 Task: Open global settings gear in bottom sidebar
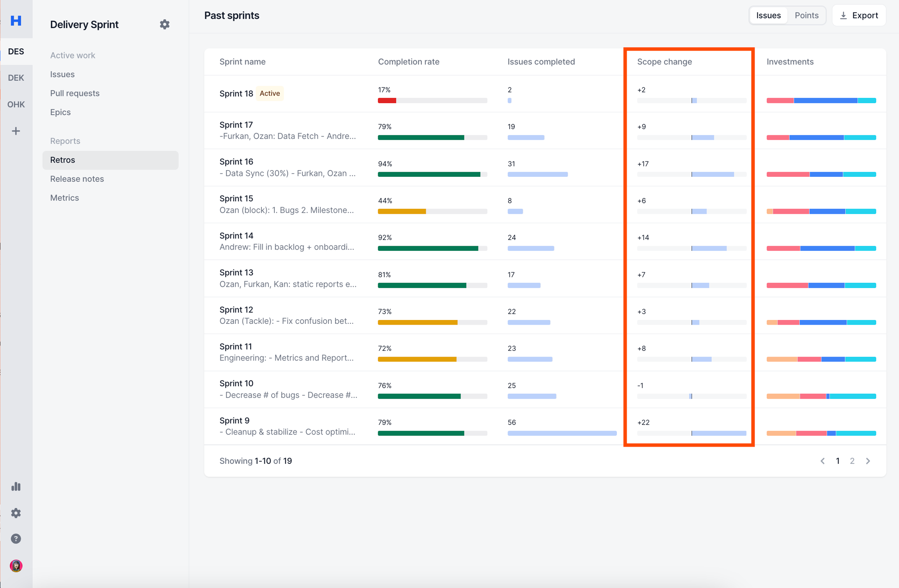click(16, 513)
